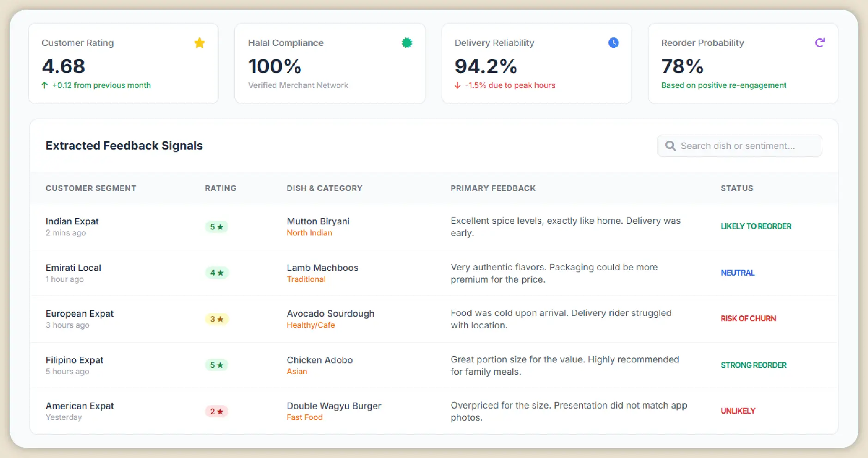Click the 4-star rating badge for Emirati Local
The height and width of the screenshot is (458, 868).
(216, 273)
